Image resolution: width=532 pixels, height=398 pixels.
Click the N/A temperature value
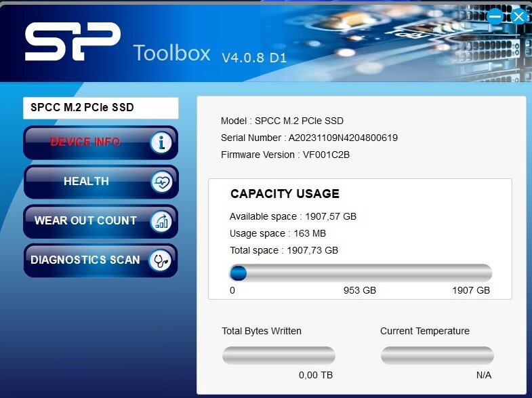484,375
